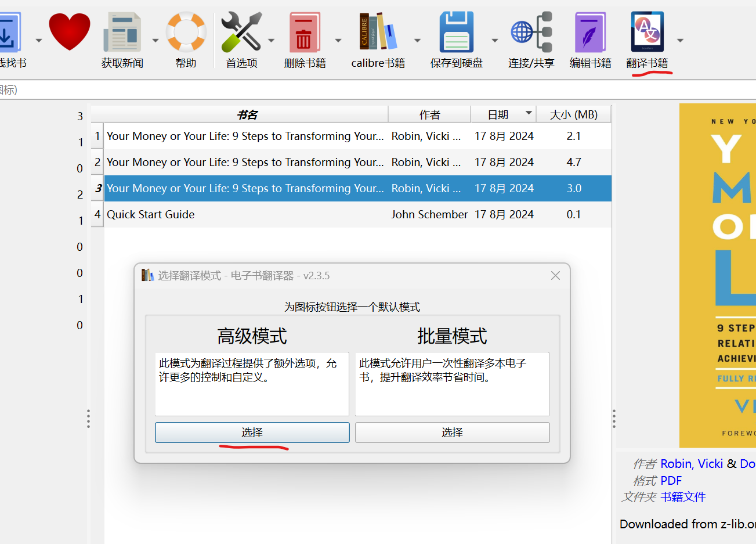The image size is (756, 544).
Task: Open the 书籍文件 folder link
Action: click(683, 497)
